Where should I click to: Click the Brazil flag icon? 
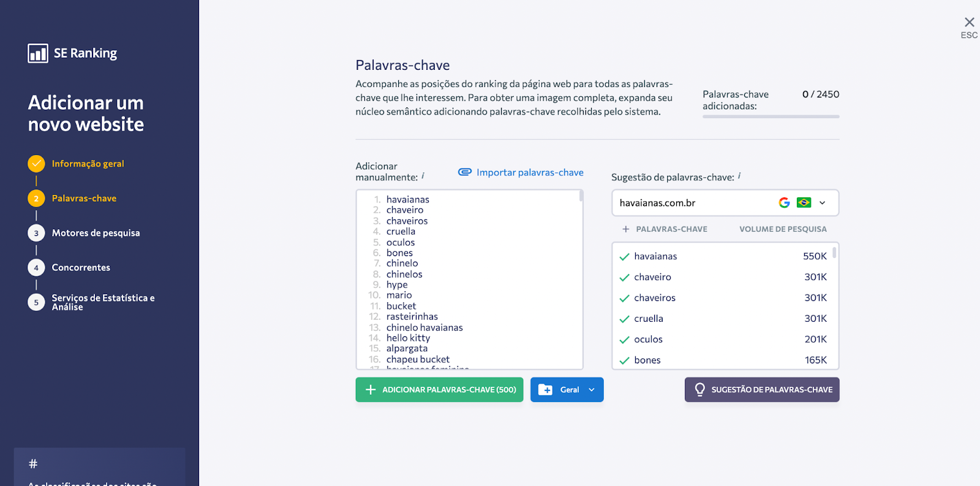tap(804, 203)
